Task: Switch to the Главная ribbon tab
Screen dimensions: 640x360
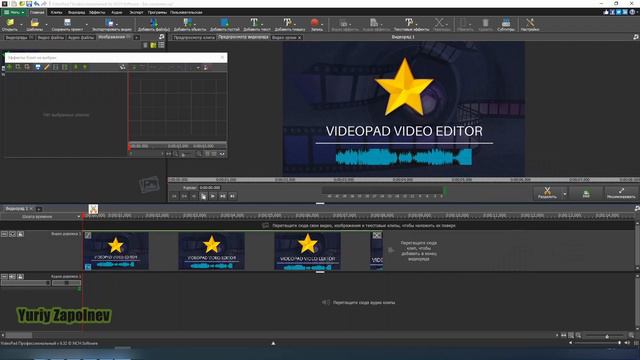Action: pos(37,12)
